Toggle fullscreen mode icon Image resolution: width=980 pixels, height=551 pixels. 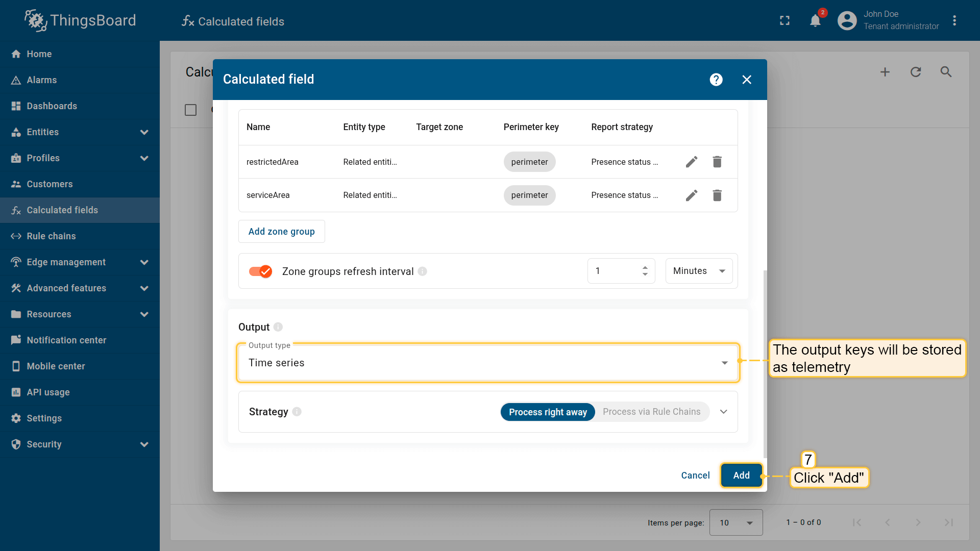pyautogui.click(x=785, y=21)
